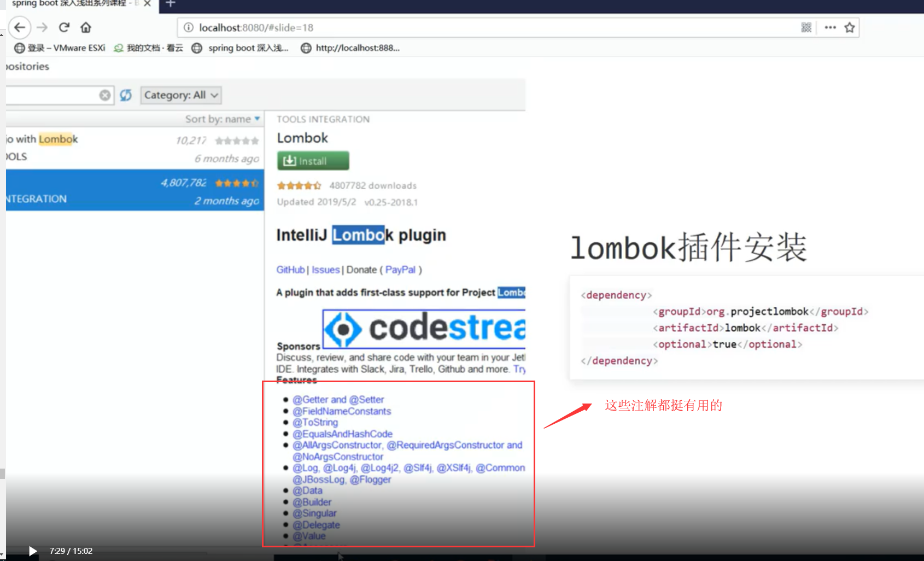The height and width of the screenshot is (561, 924).
Task: Close the spring boot browser tab
Action: [147, 3]
